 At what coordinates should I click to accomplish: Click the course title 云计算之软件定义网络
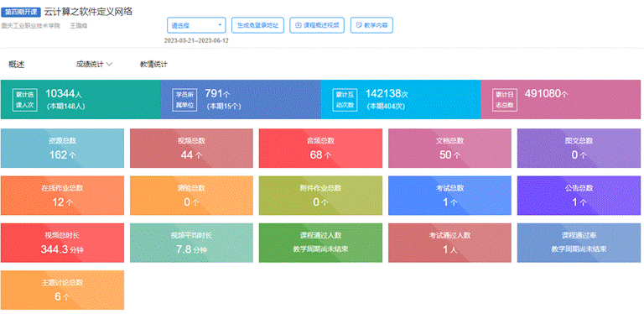click(88, 12)
